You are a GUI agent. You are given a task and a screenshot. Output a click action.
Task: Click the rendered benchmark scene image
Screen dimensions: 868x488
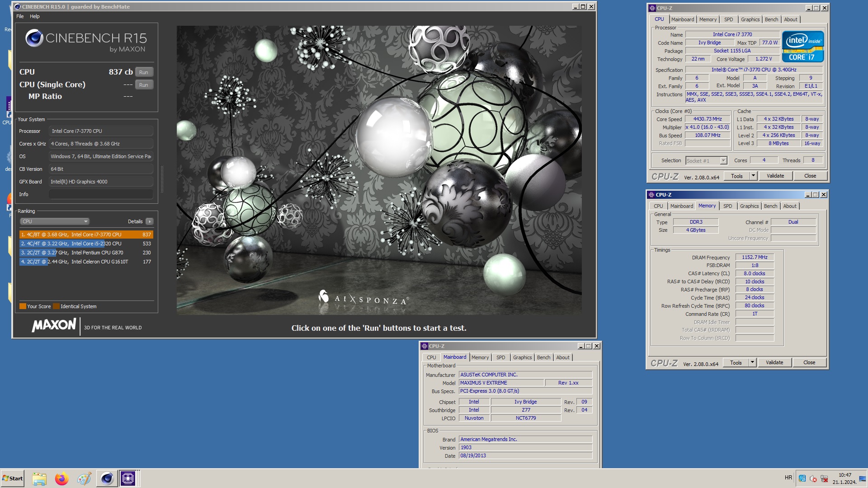(x=379, y=170)
